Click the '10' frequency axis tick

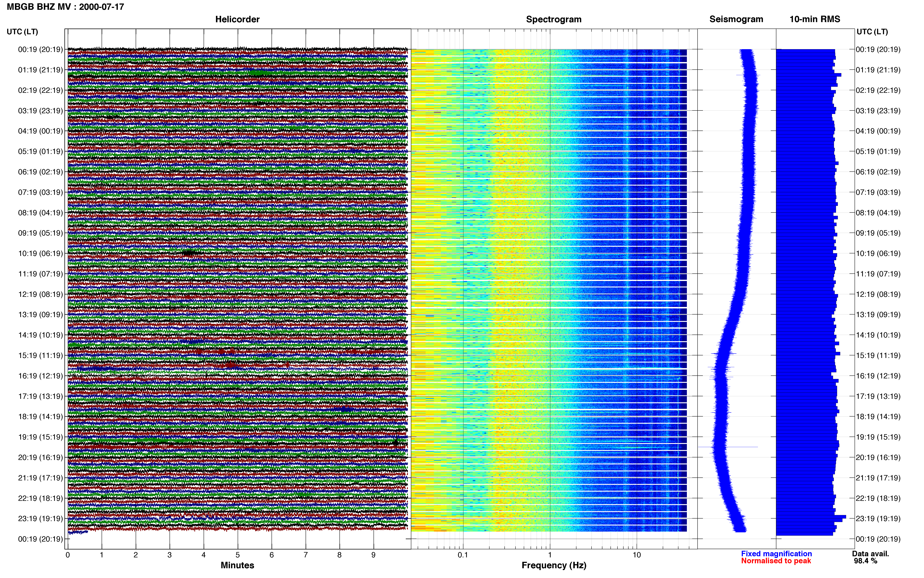pos(637,555)
